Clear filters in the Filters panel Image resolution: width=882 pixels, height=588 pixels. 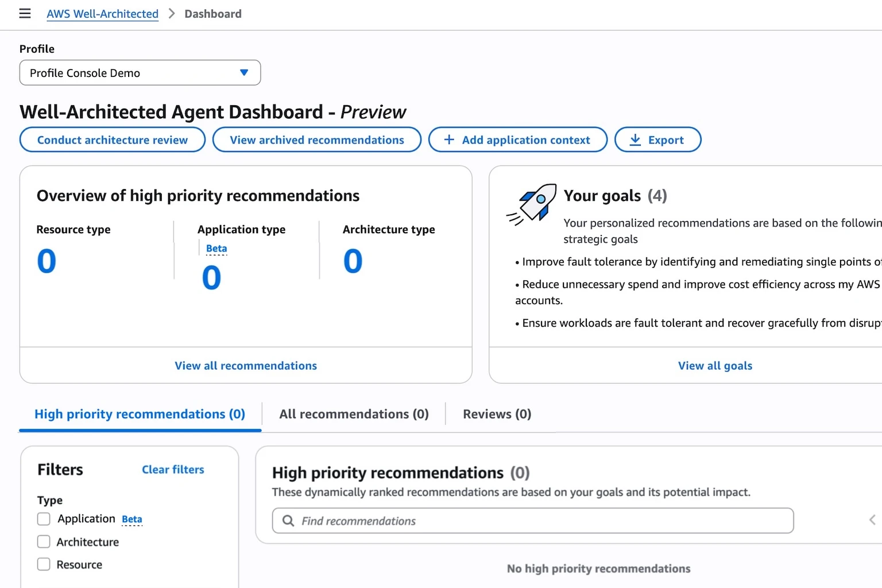point(173,470)
